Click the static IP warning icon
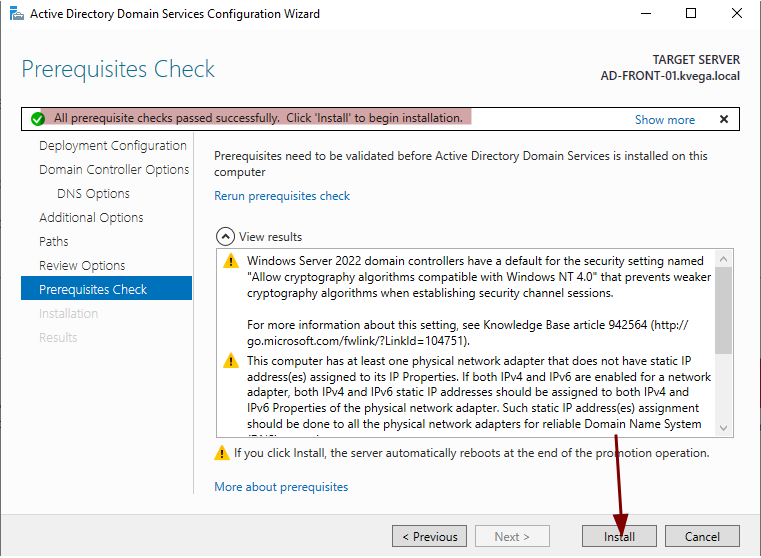This screenshot has width=761, height=558. coord(231,362)
